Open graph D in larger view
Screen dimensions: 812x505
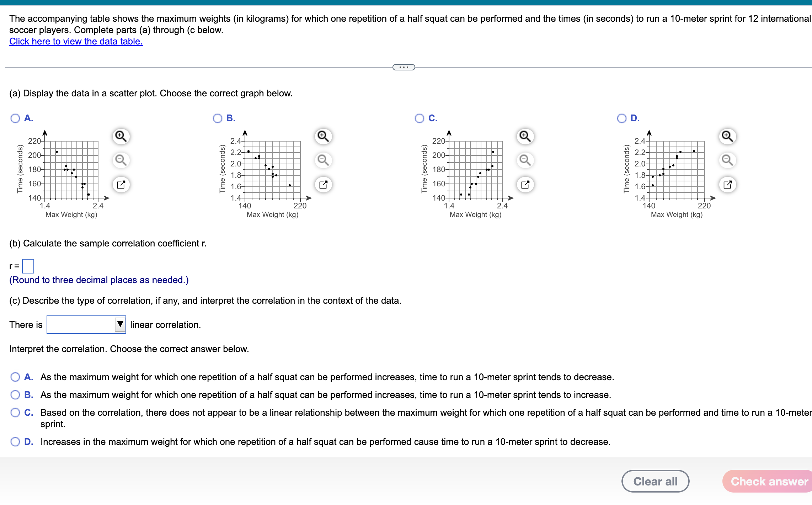[x=727, y=184]
